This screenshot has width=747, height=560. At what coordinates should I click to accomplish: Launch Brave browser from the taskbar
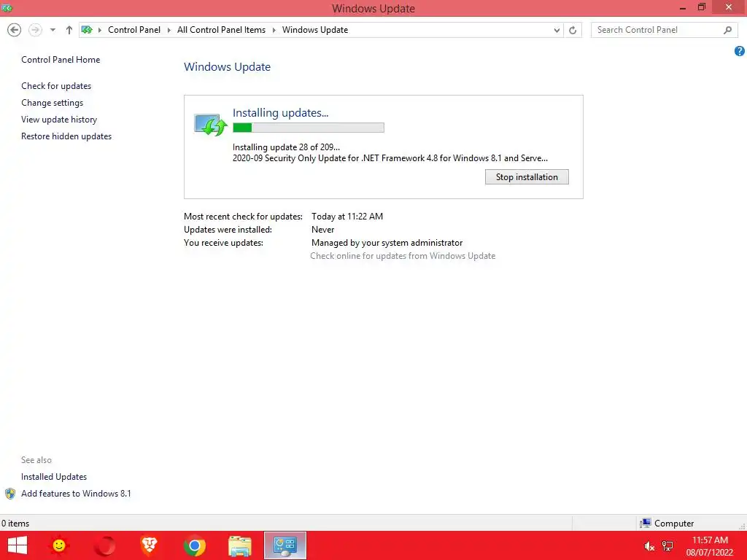[x=149, y=545]
